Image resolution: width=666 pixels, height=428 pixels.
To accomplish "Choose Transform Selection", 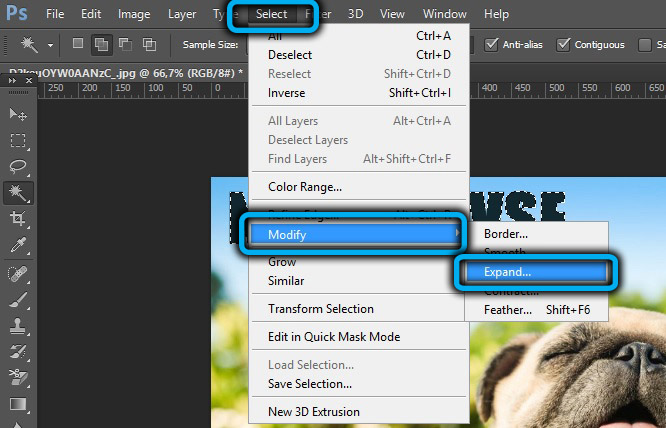I will coord(359,309).
